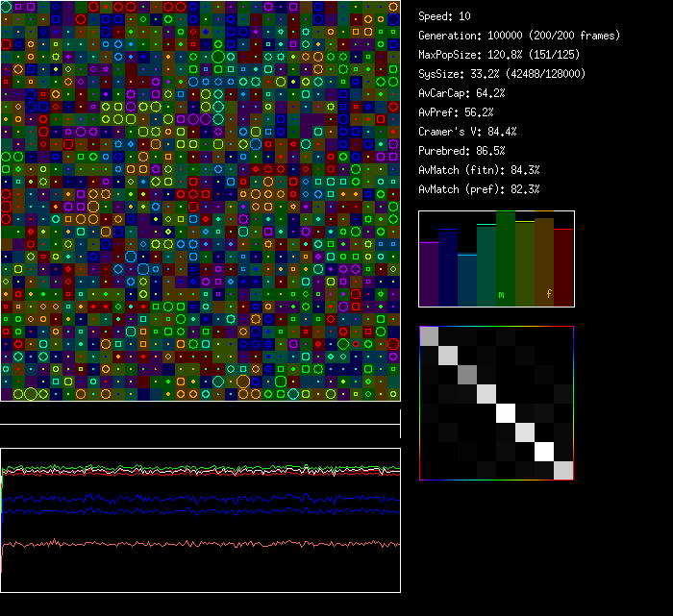This screenshot has width=673, height=616.
Task: Click the empty strip between grid and graph
Action: pyautogui.click(x=200, y=413)
